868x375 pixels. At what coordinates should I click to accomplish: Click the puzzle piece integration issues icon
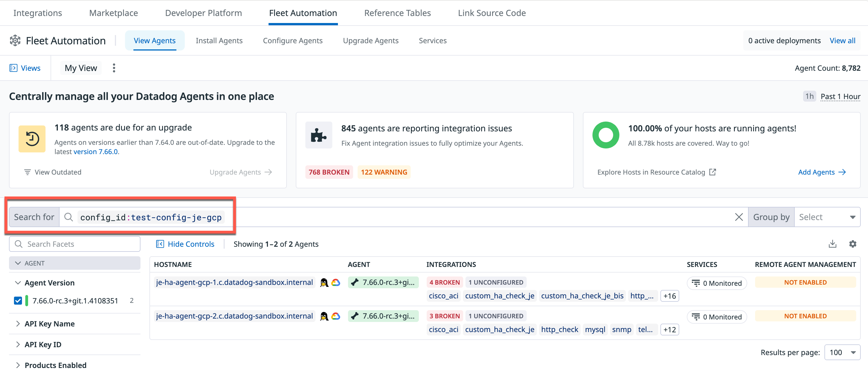[x=319, y=135]
